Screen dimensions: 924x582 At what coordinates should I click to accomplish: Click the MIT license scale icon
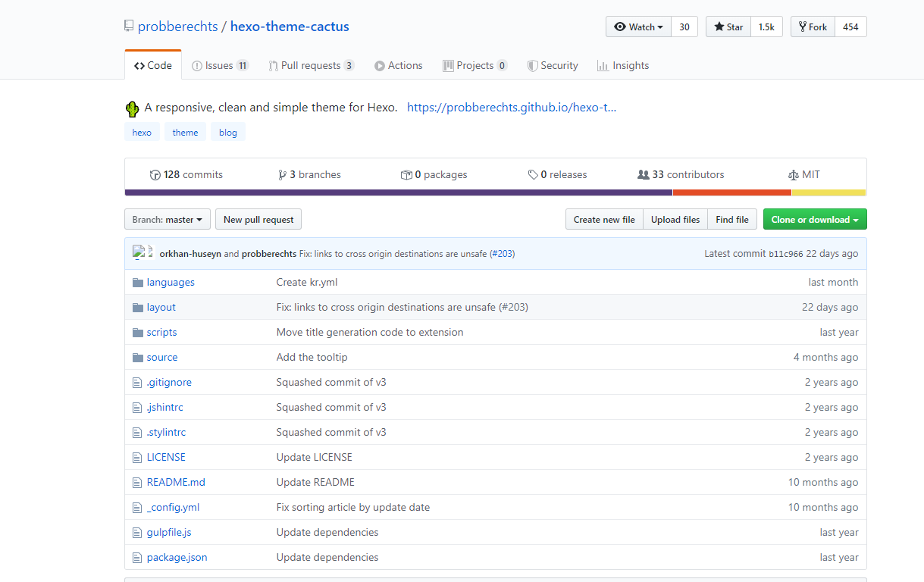point(794,175)
